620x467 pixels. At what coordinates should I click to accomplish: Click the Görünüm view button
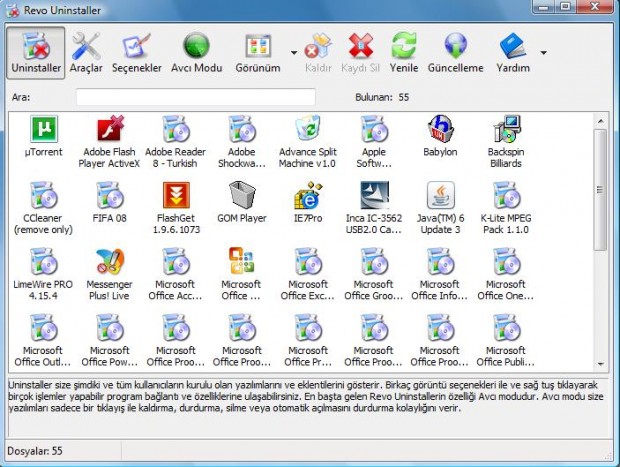pyautogui.click(x=258, y=53)
